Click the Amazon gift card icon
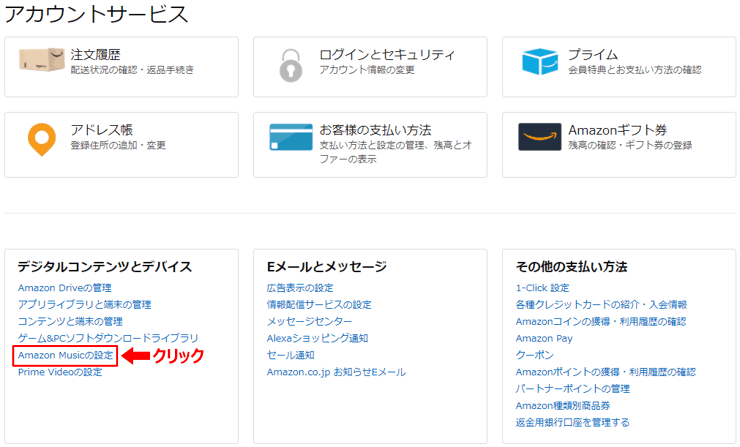 coord(540,137)
